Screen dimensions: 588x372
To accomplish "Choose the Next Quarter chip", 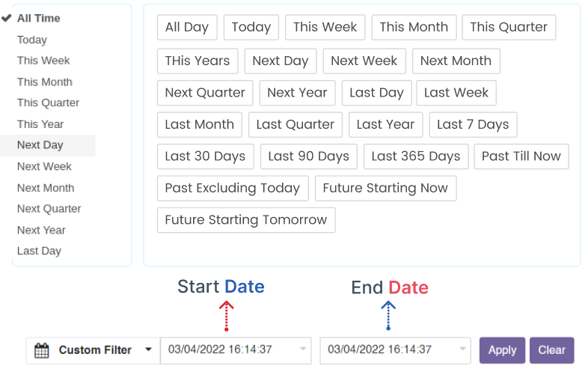I will coord(205,93).
